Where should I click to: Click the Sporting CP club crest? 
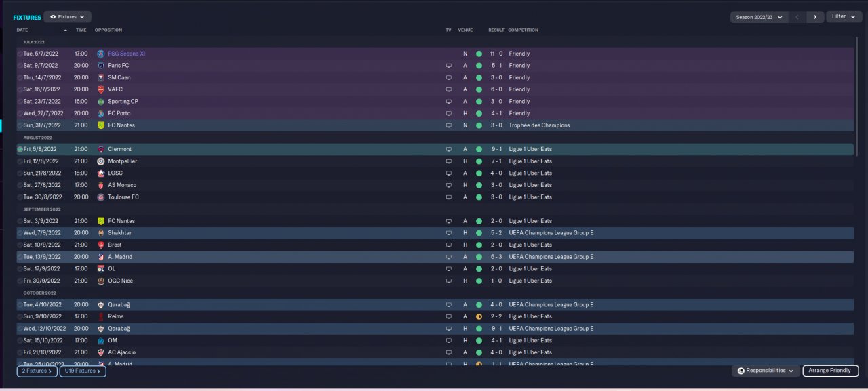(101, 102)
